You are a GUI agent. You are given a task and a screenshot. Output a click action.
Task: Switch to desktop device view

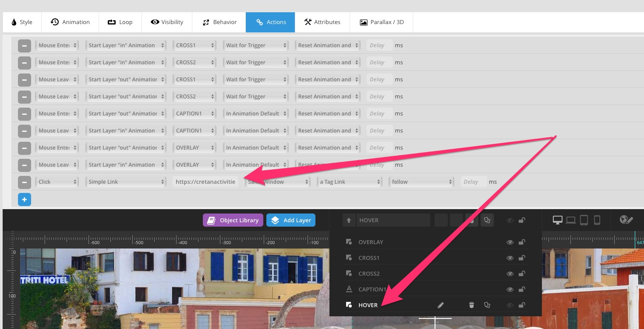(x=557, y=220)
